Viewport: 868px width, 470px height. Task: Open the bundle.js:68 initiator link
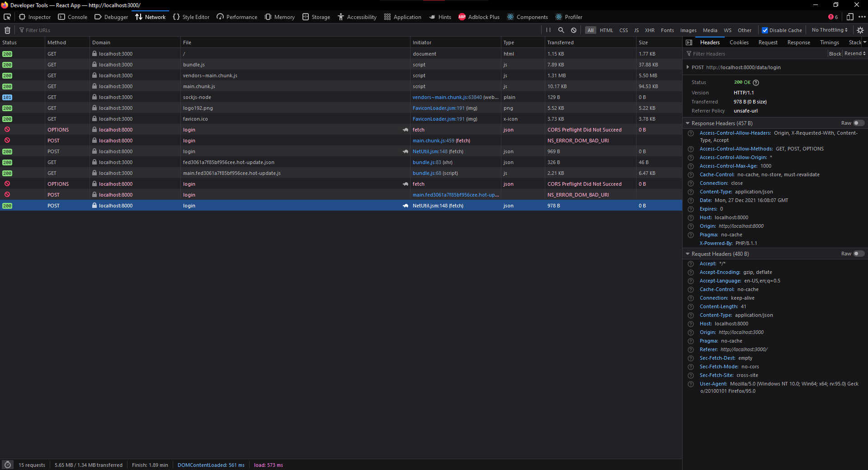coord(427,173)
